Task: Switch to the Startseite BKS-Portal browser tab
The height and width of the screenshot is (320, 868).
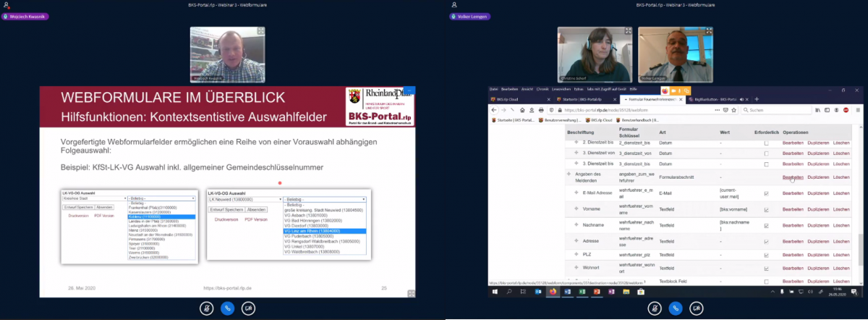Action: click(578, 98)
